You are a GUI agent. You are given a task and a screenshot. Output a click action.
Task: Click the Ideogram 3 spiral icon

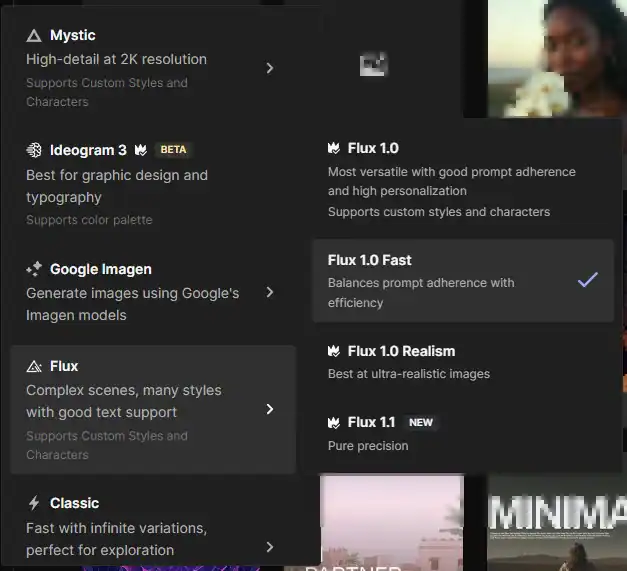point(34,150)
